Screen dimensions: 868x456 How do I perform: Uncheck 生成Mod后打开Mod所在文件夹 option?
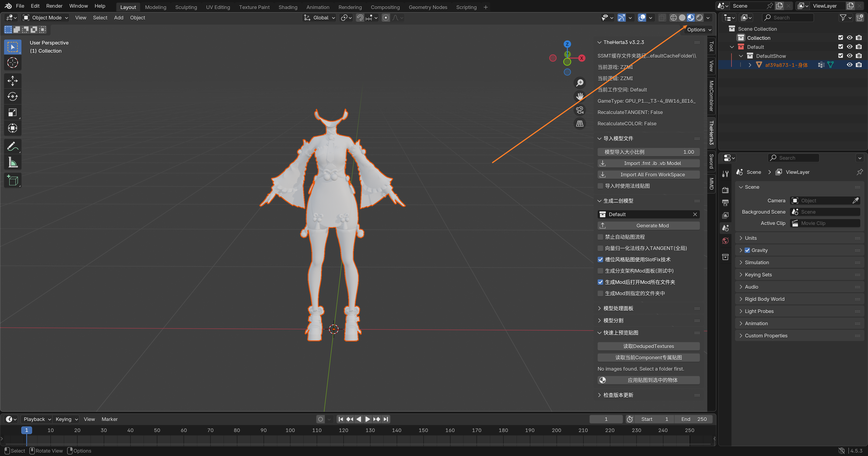click(x=600, y=282)
